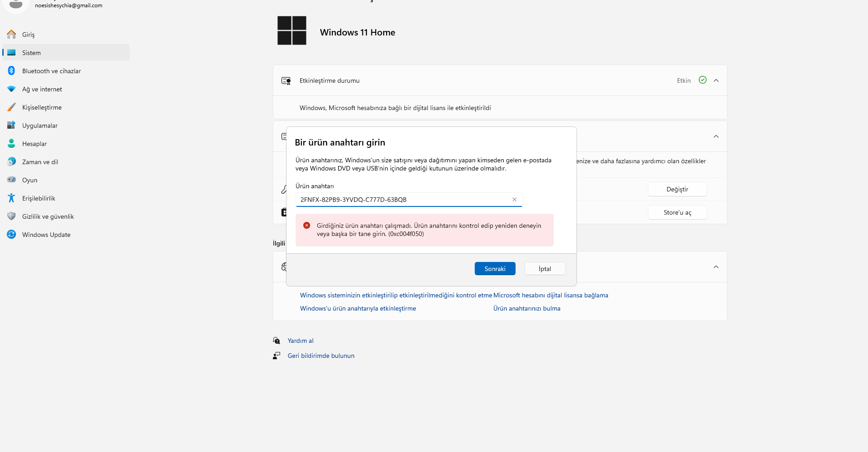This screenshot has width=868, height=452.
Task: Open Zaman ve dil settings
Action: click(66, 162)
